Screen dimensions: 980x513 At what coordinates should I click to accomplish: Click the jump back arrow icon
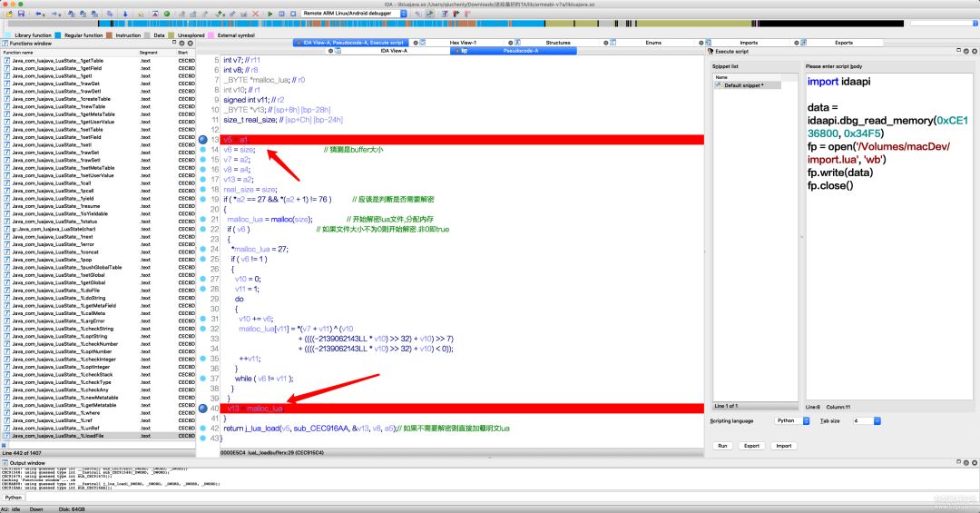38,14
